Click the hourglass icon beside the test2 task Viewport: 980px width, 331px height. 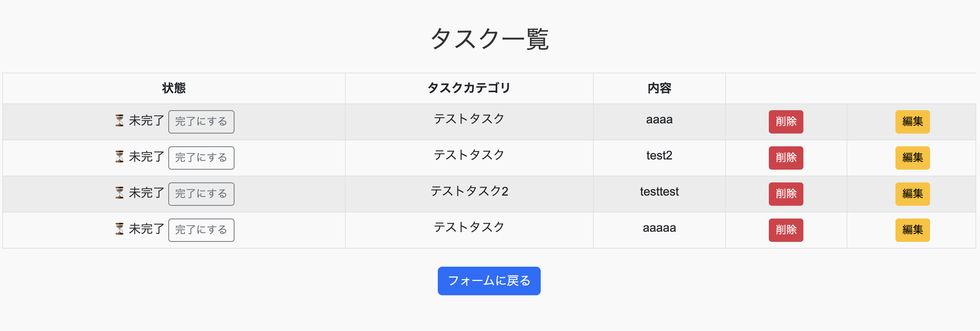[x=119, y=156]
